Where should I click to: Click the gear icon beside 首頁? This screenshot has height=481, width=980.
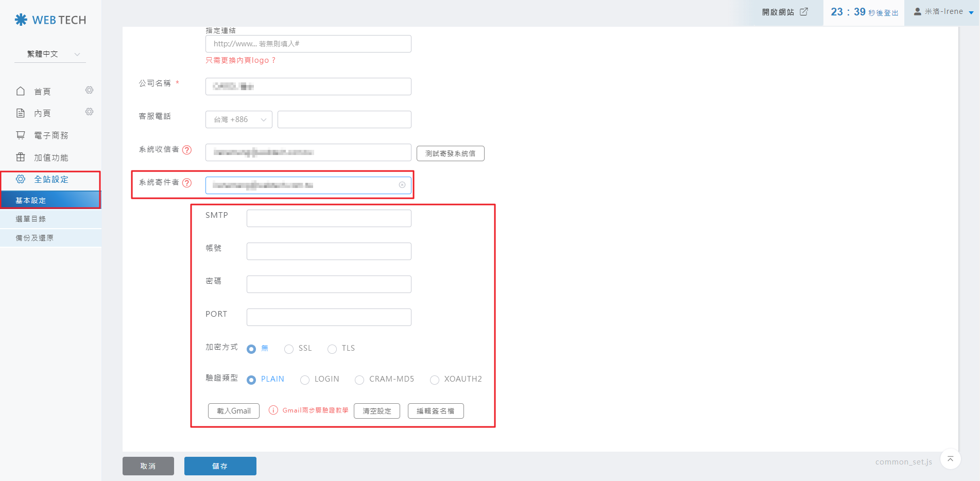(89, 91)
